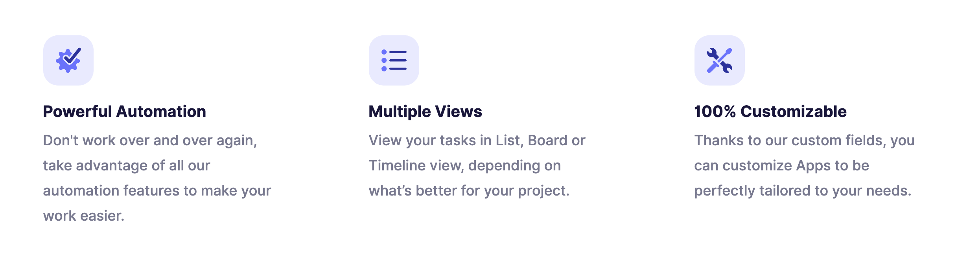Click the "Don't work over and over again" line
Screen dimensions: 980x267
[x=150, y=141]
